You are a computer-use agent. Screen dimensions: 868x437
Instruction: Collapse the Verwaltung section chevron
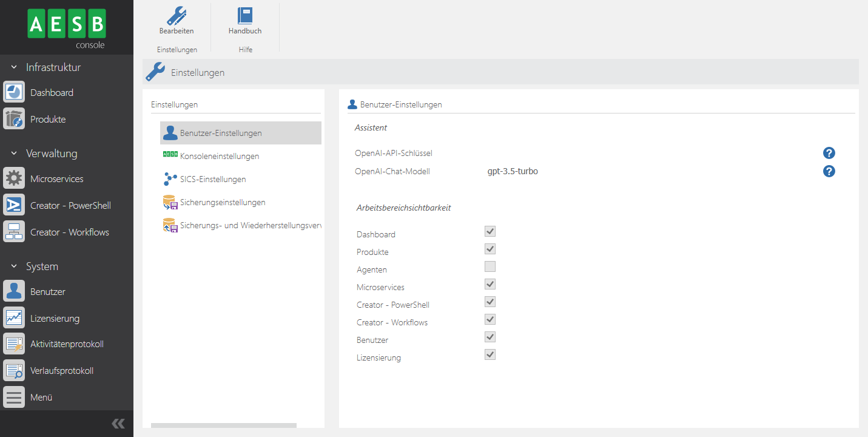tap(13, 154)
